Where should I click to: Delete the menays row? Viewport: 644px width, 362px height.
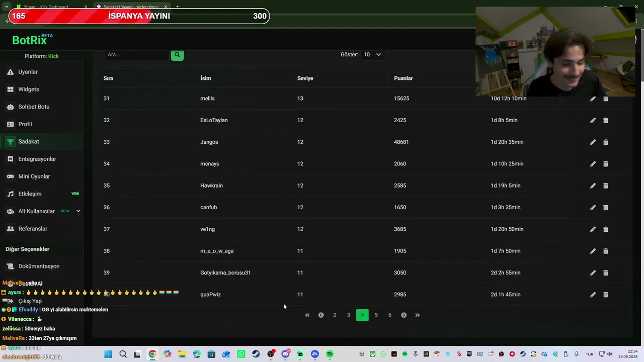click(x=606, y=164)
